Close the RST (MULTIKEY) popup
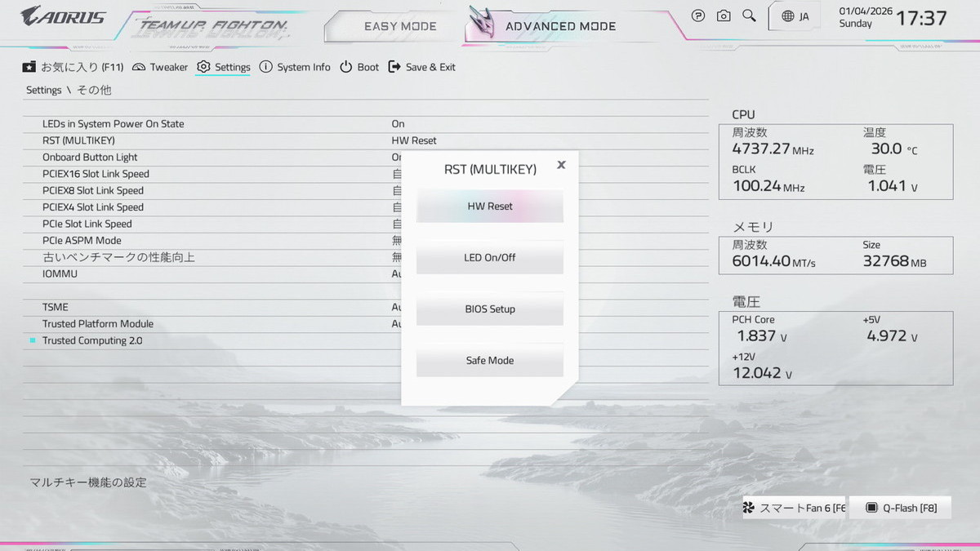The width and height of the screenshot is (980, 551). [561, 165]
